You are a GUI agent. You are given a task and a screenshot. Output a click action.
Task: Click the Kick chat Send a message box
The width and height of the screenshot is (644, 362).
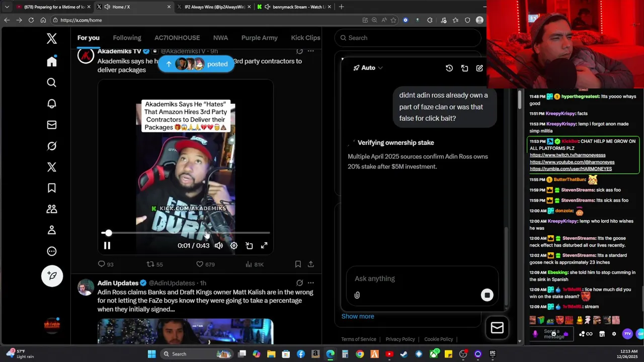pyautogui.click(x=551, y=334)
